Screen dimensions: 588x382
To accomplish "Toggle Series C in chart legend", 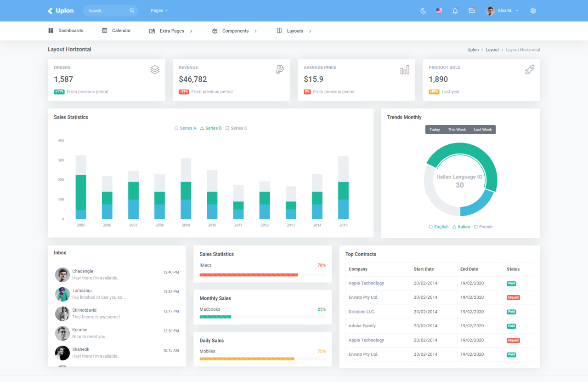I will point(237,128).
